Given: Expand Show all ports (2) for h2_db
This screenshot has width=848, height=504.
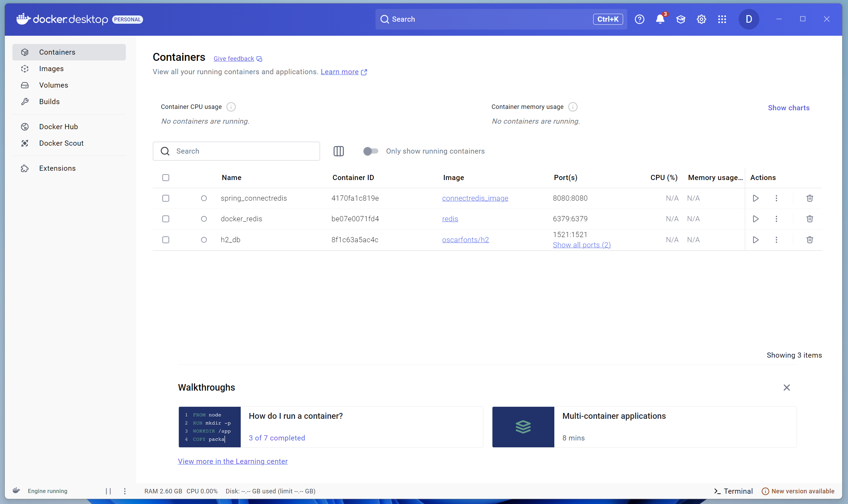Looking at the screenshot, I should click(x=581, y=245).
